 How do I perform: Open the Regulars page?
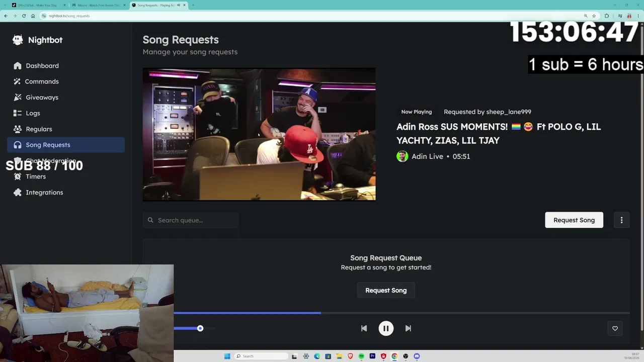tap(66, 129)
